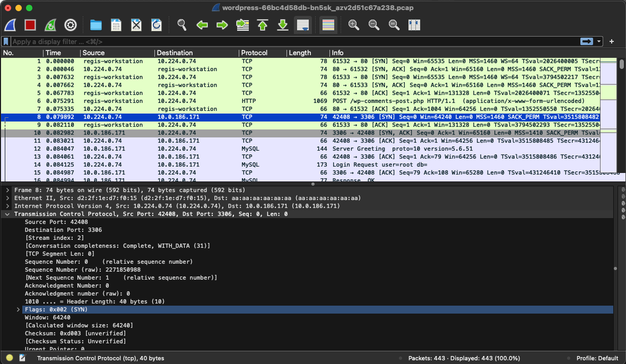
Task: Open capture options gear icon
Action: (x=71, y=25)
